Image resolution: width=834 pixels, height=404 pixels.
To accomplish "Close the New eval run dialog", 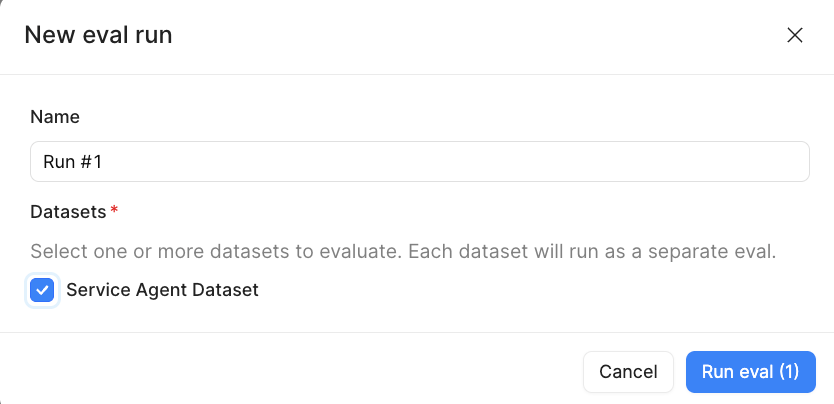I will coord(795,36).
